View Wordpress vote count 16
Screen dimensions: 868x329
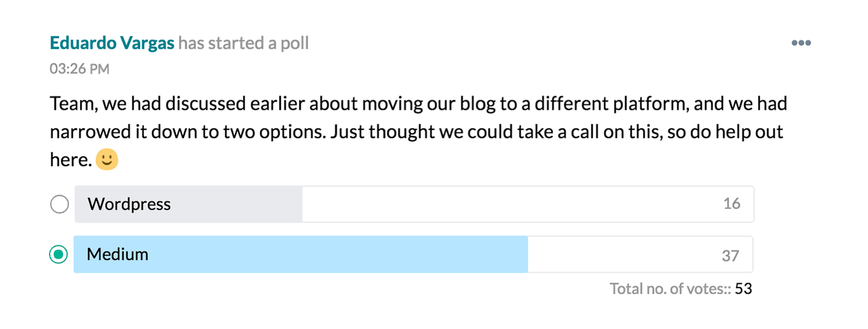732,204
